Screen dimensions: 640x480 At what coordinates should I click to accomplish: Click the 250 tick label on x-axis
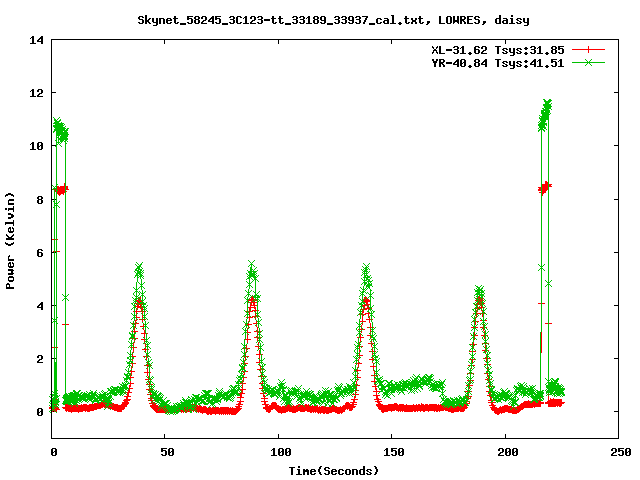[617, 452]
